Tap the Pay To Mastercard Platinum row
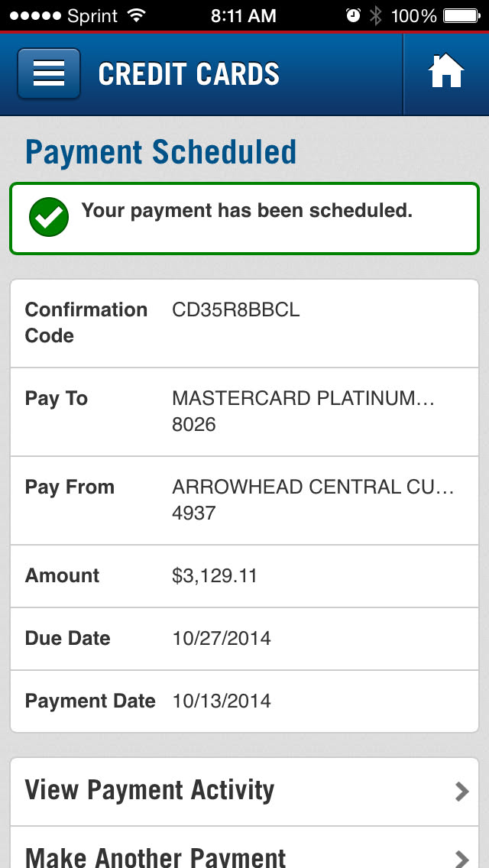This screenshot has width=489, height=868. (244, 411)
